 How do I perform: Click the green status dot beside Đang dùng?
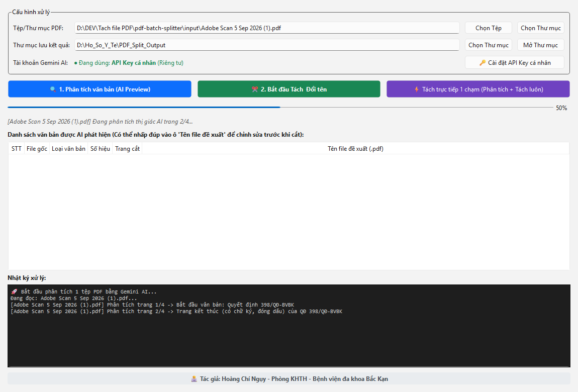pyautogui.click(x=75, y=63)
